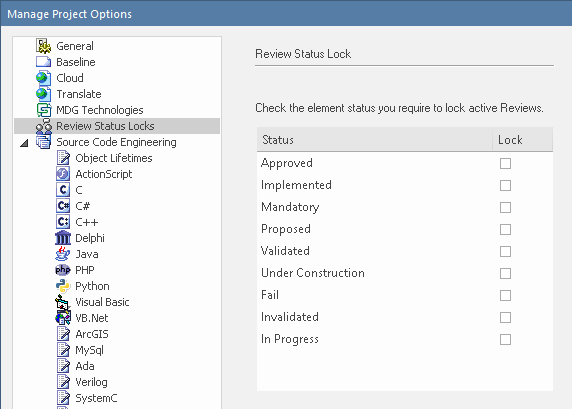Toggle the Lock checkbox for Under Construction
This screenshot has height=409, width=572.
[505, 273]
